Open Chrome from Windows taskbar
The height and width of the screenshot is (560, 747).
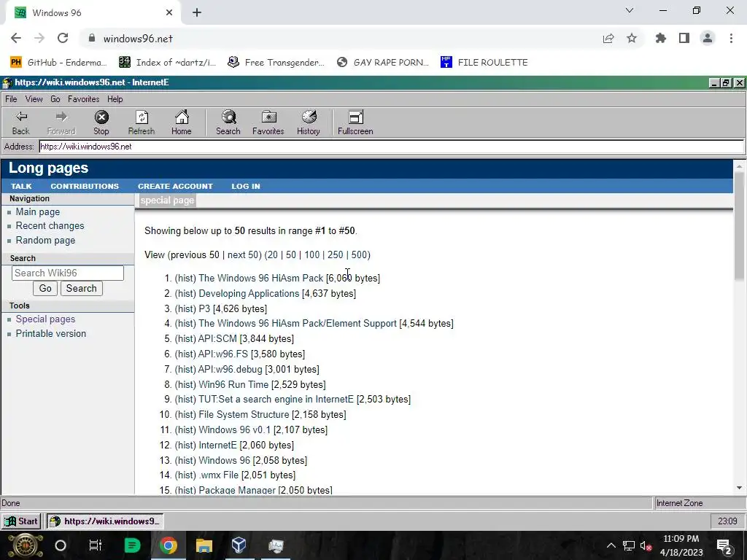point(168,545)
